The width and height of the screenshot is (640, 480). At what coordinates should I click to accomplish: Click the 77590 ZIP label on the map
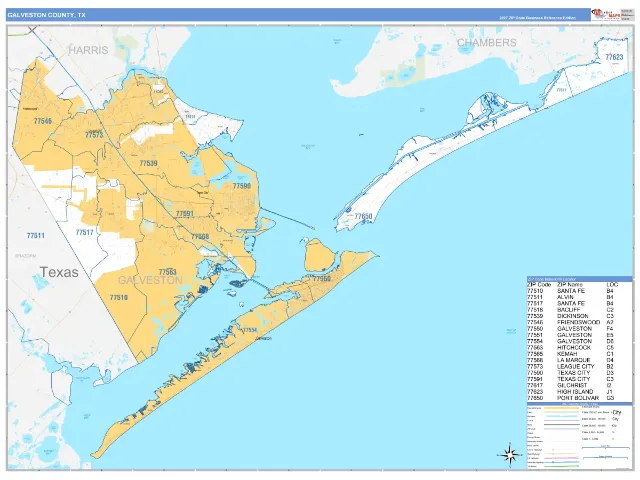click(x=242, y=186)
